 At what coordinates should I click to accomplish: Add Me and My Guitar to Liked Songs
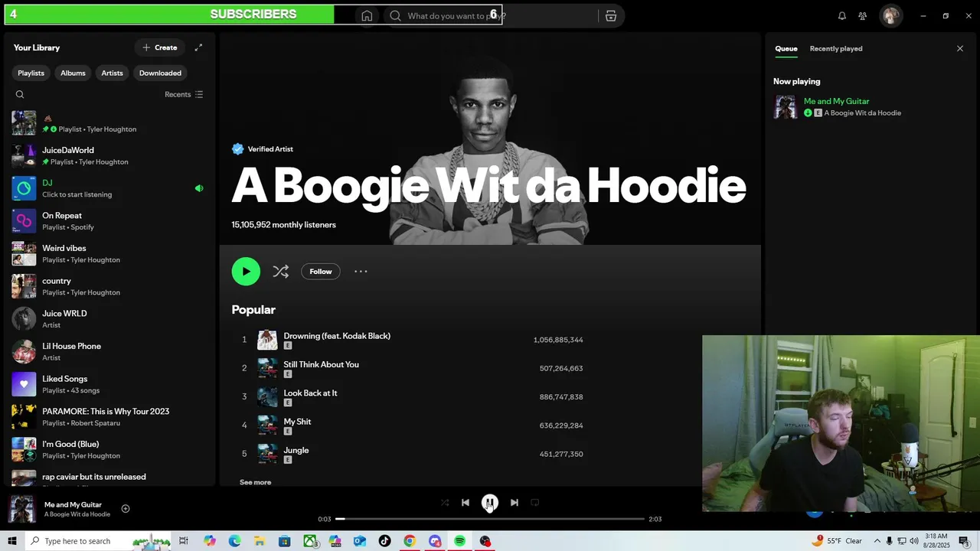pos(126,508)
